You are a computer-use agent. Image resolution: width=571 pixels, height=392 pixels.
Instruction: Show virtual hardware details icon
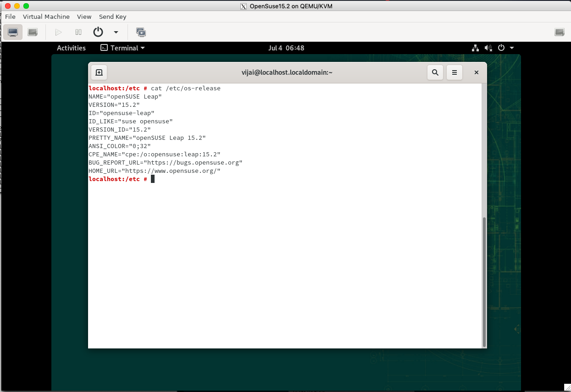(x=32, y=32)
